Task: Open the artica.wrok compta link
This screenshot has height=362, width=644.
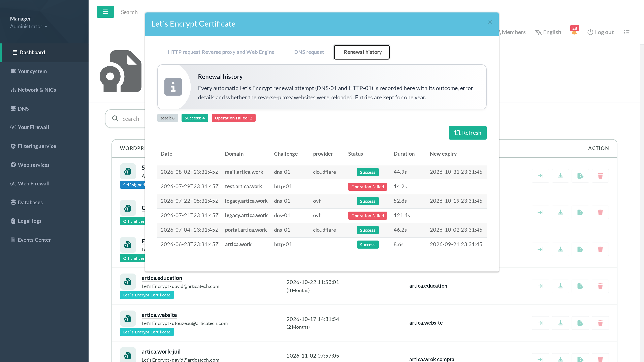Action: pos(432,359)
